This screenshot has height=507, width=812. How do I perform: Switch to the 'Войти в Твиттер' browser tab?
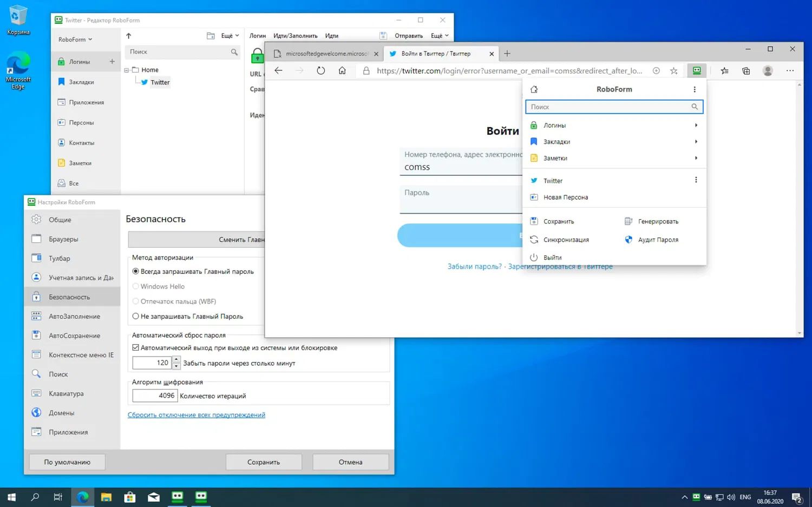coord(436,54)
